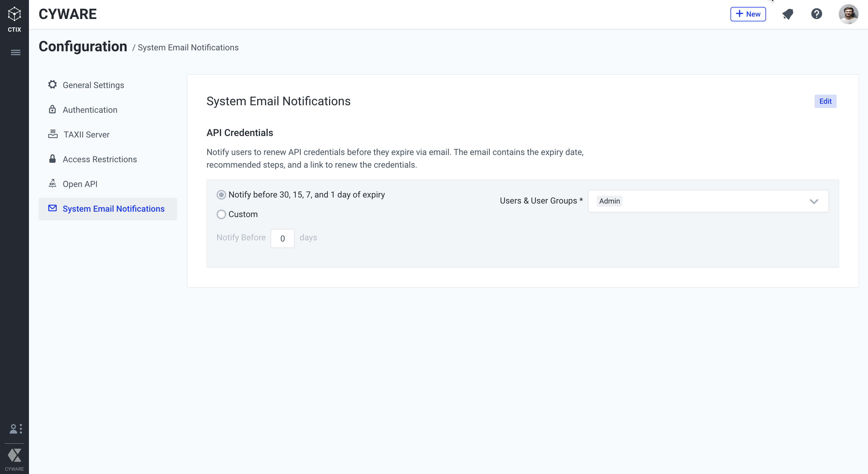The height and width of the screenshot is (474, 868).
Task: Go to the Access Restrictions section
Action: click(100, 159)
